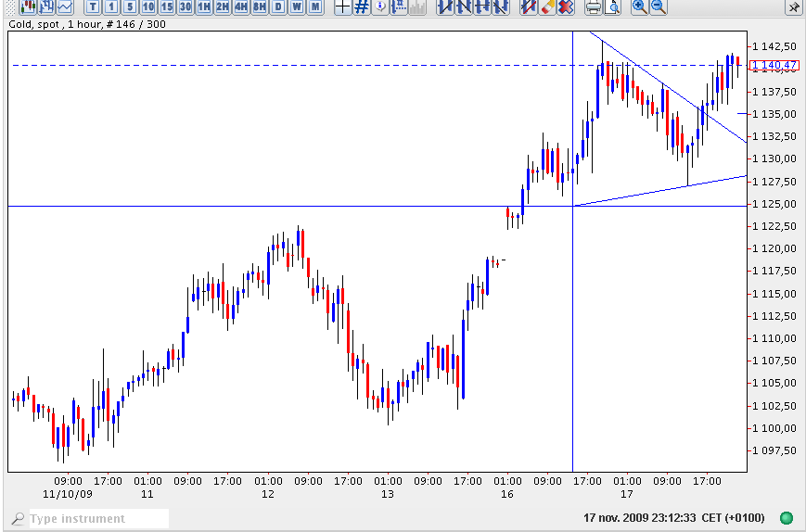This screenshot has height=532, width=806.
Task: Select the monthly M timeframe
Action: [315, 7]
